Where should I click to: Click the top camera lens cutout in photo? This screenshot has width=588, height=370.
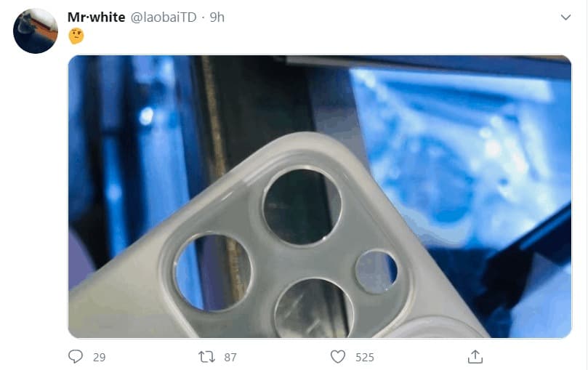(302, 207)
